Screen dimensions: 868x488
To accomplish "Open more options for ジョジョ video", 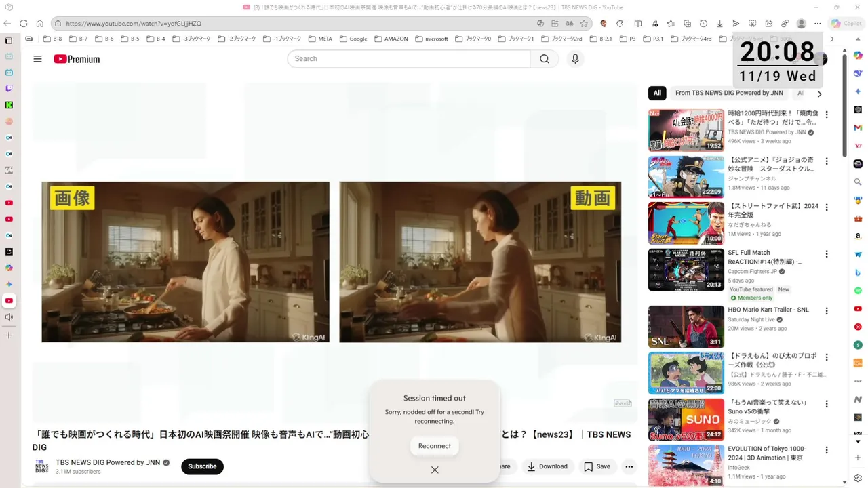I will click(x=826, y=161).
